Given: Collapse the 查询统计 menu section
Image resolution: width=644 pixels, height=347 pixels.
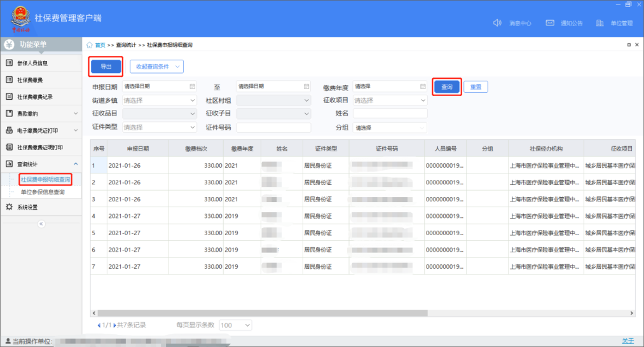Looking at the screenshot, I should 76,165.
